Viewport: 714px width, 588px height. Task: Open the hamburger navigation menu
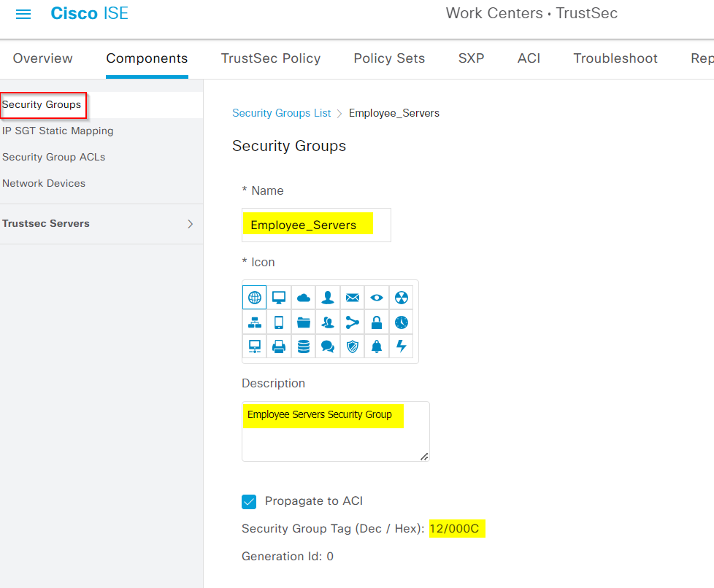[x=23, y=14]
